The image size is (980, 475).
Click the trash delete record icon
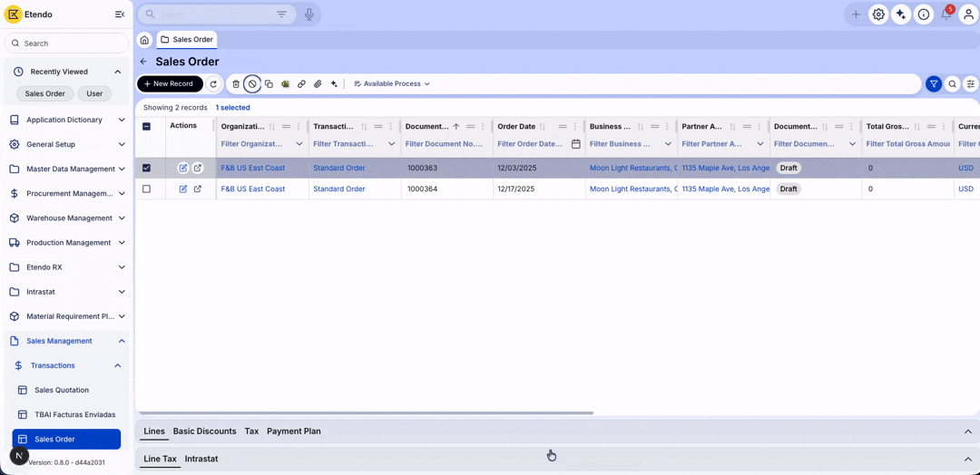[236, 84]
